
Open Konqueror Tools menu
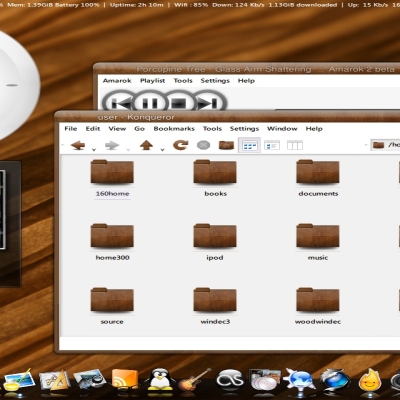(212, 129)
